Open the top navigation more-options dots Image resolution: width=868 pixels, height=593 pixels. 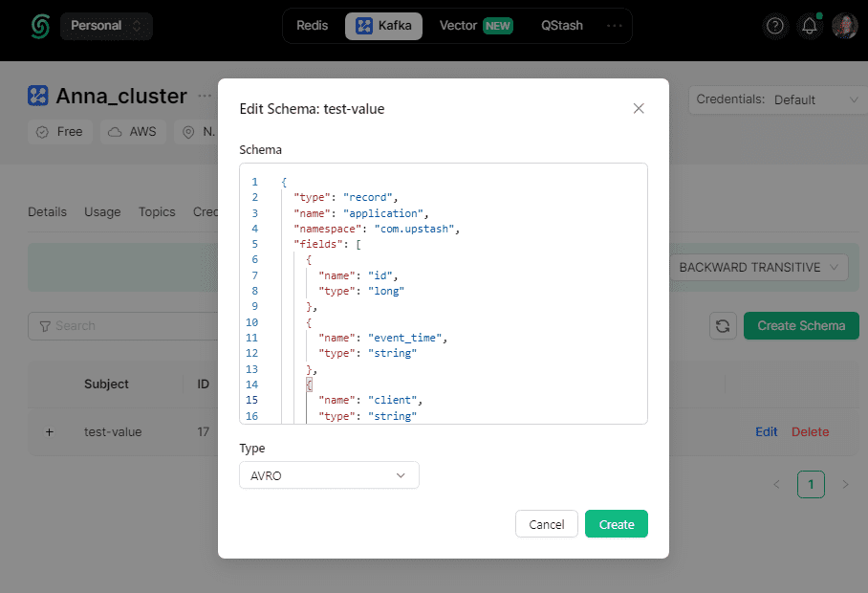615,26
